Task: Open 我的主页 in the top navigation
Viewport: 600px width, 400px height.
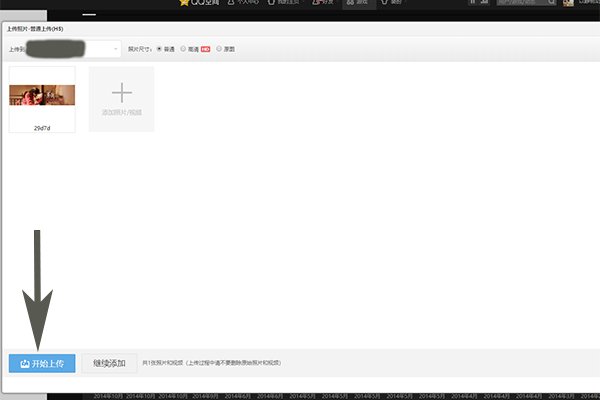Action: (x=284, y=2)
